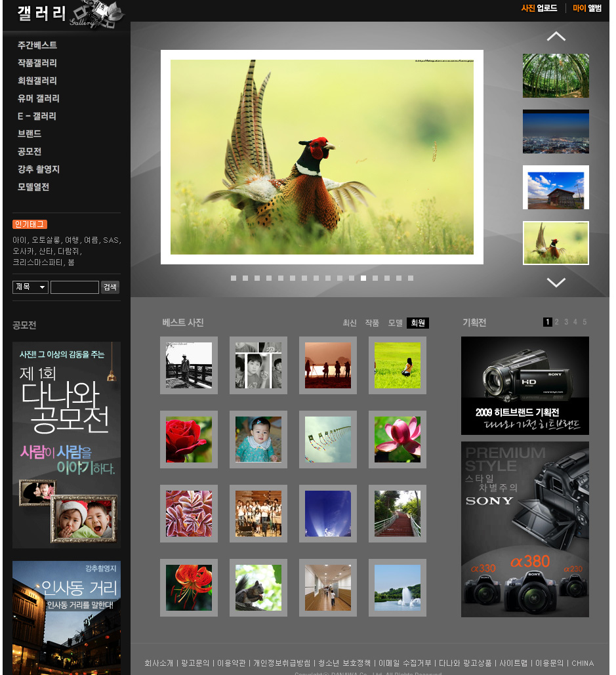This screenshot has width=616, height=675.
Task: Select page 5 of 기획전
Action: click(585, 322)
